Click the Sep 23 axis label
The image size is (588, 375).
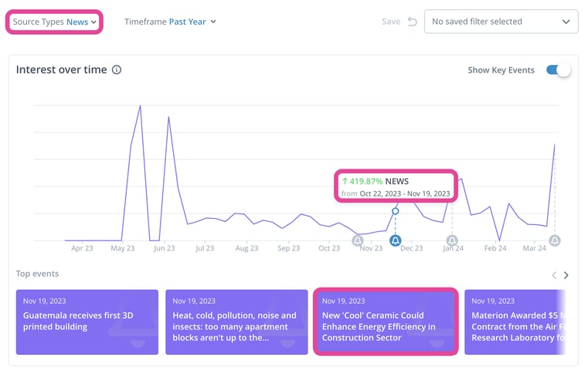(x=289, y=248)
